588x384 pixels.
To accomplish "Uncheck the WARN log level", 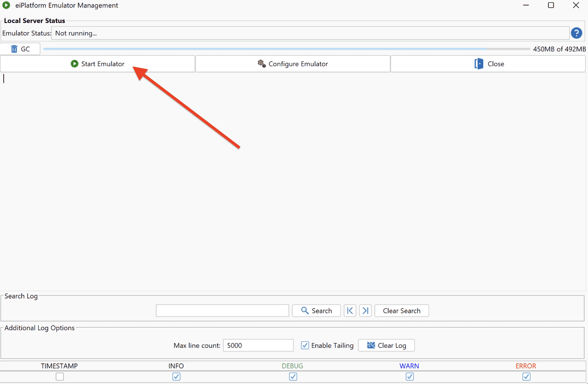I will pyautogui.click(x=410, y=377).
